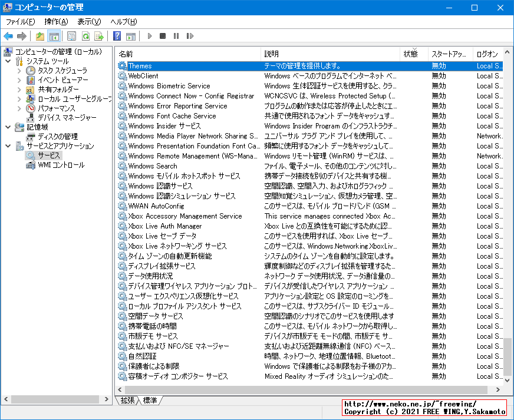Open Help using the toolbar question mark icon
Viewport: 514px width, 420px height.
(117, 36)
